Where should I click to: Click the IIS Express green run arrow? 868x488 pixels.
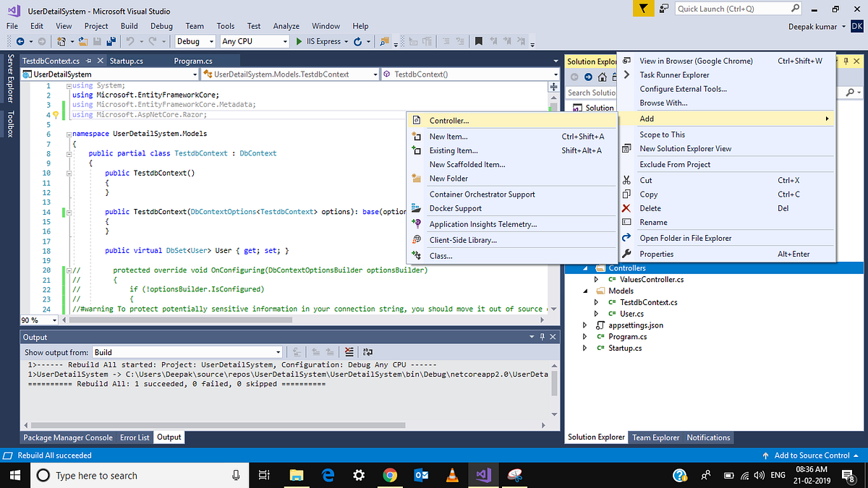[300, 42]
